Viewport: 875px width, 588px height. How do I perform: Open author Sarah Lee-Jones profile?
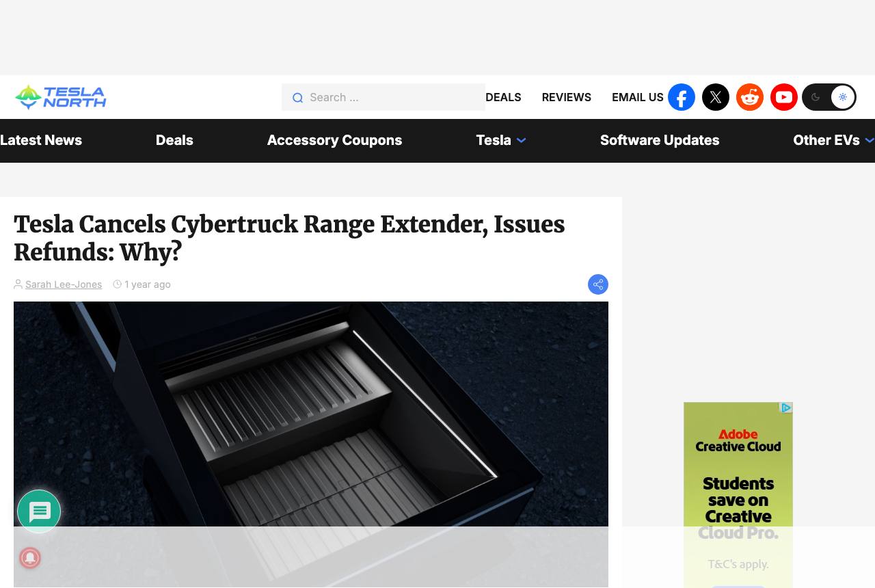(x=64, y=284)
